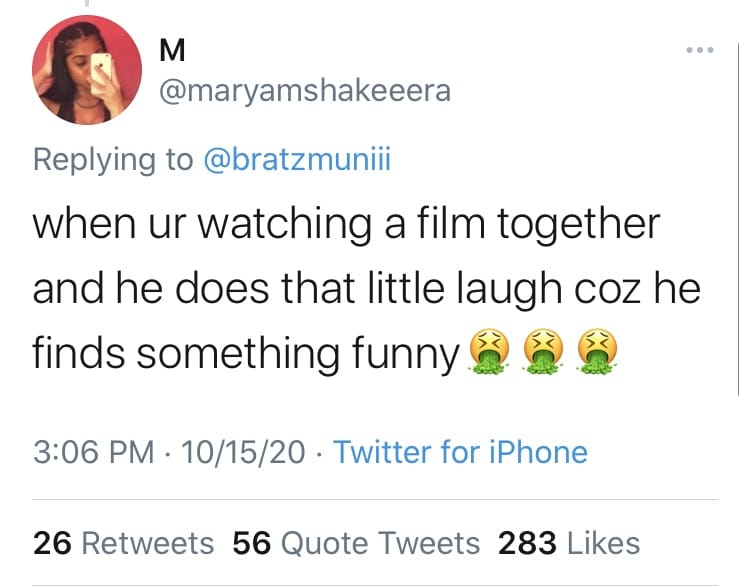Image resolution: width=739 pixels, height=587 pixels.
Task: Open the @bratzmuniii mention link
Action: point(297,159)
